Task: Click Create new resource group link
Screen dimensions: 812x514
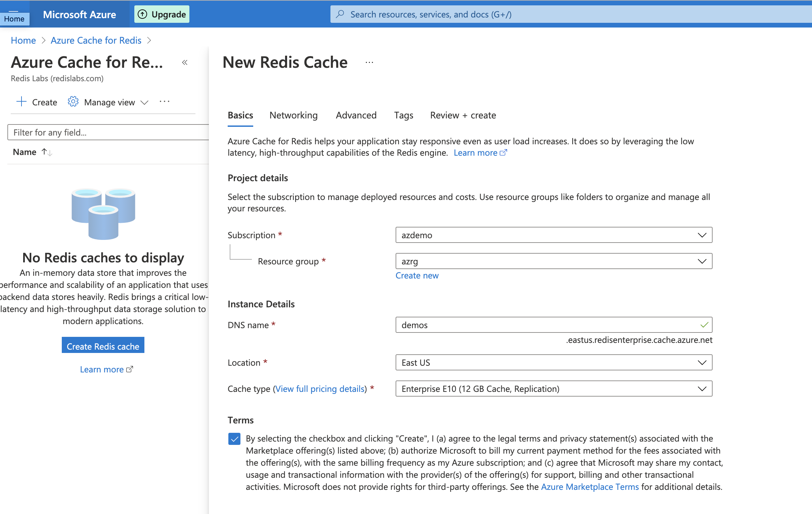Action: coord(417,275)
